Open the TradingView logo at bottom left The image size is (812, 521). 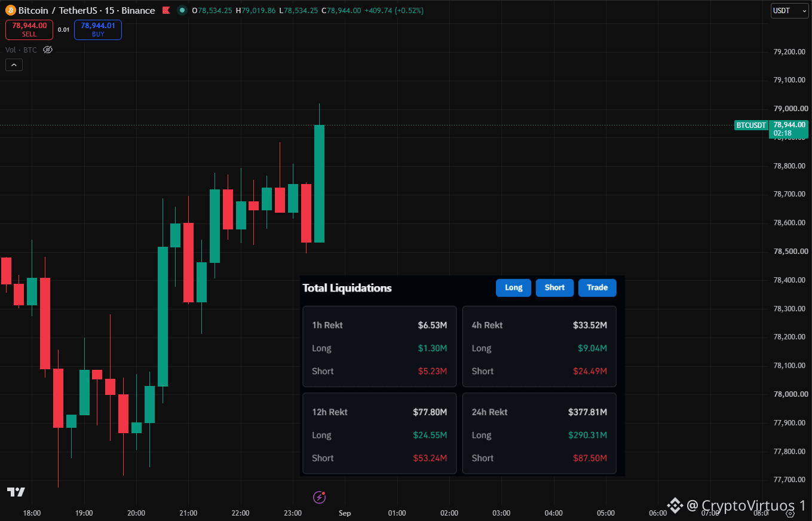pos(16,492)
